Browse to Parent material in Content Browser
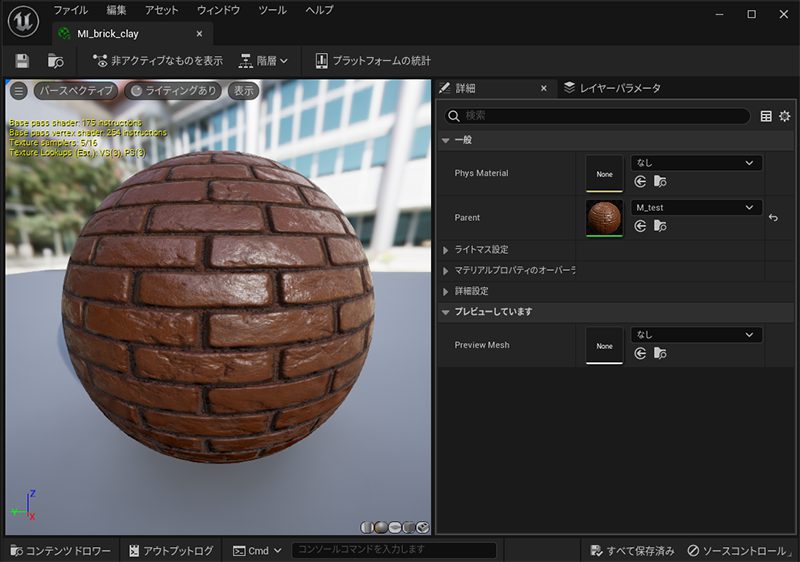 click(x=660, y=226)
